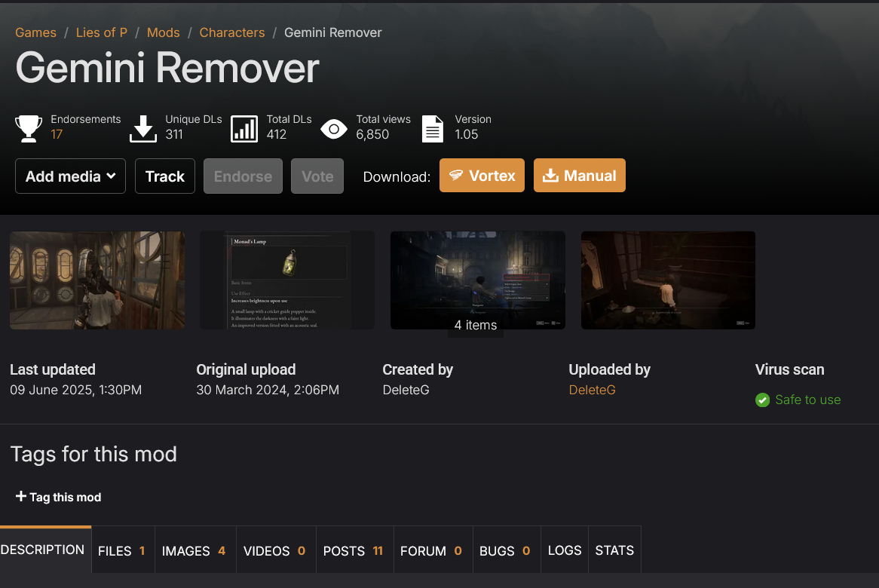Viewport: 879px width, 588px height.
Task: Open the first screenshot with the character by windows
Action: point(97,280)
